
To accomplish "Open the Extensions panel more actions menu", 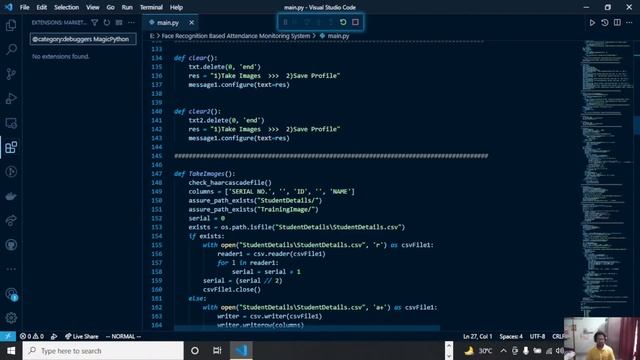I will click(131, 22).
